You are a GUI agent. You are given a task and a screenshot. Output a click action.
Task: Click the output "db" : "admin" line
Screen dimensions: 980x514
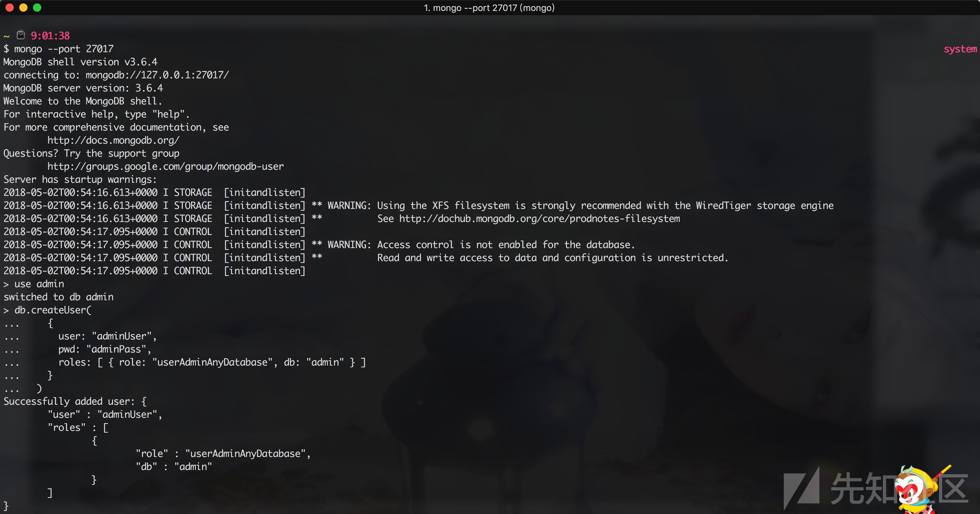coord(174,467)
